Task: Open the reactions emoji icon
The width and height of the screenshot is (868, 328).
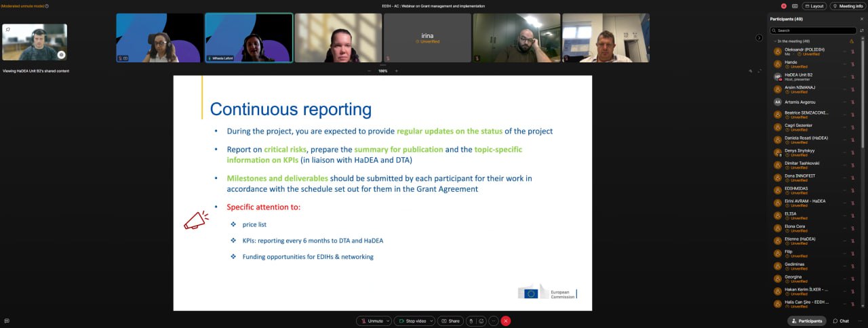Action: click(481, 321)
